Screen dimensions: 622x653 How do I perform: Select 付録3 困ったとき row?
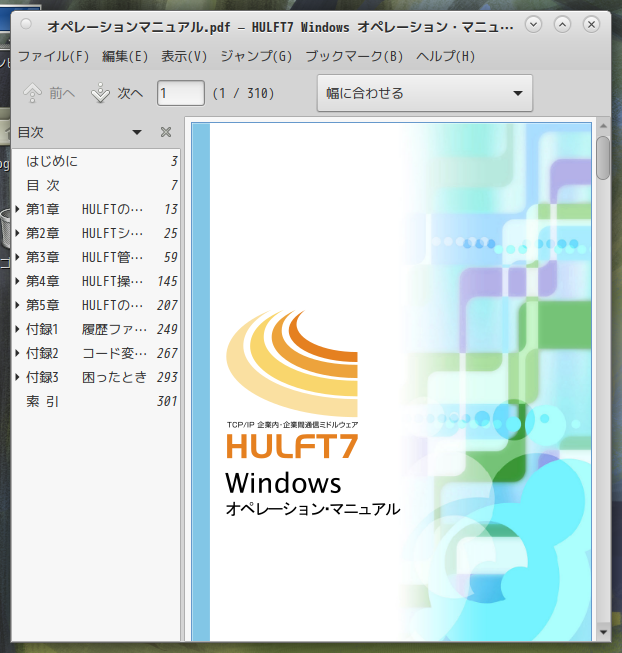[96, 377]
